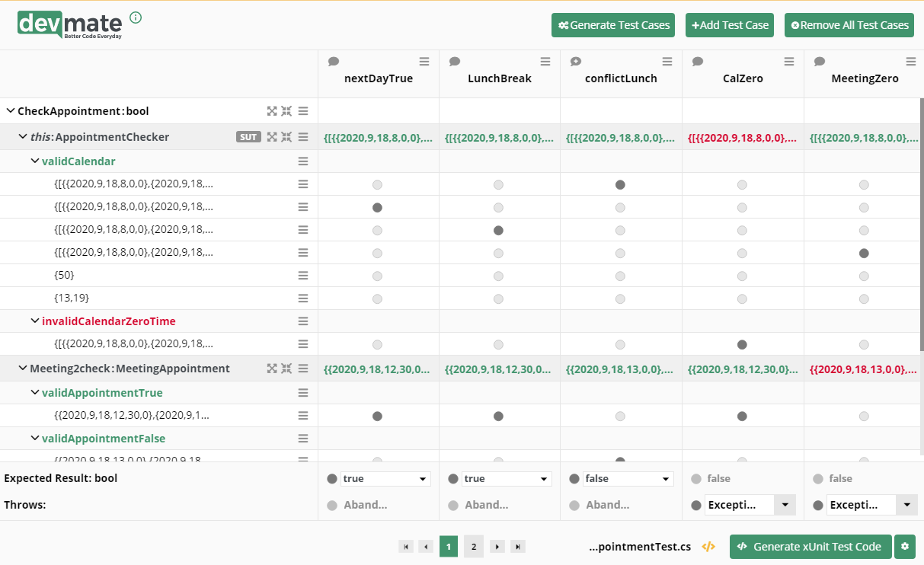Select {13,19} radio for MeetingZero column

864,298
